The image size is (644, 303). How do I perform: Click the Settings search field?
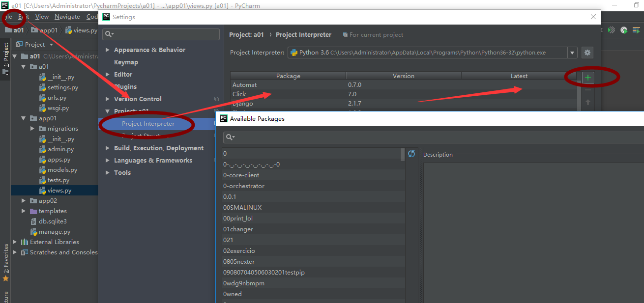coord(161,34)
